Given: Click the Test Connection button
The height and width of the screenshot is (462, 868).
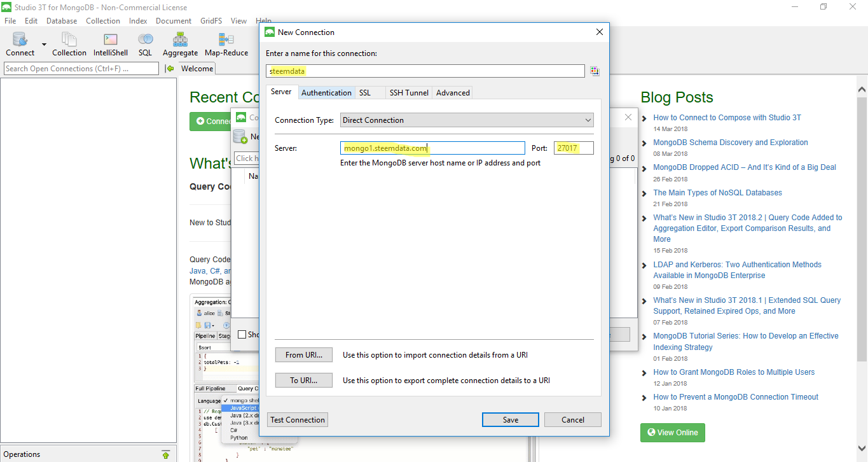Looking at the screenshot, I should click(298, 420).
